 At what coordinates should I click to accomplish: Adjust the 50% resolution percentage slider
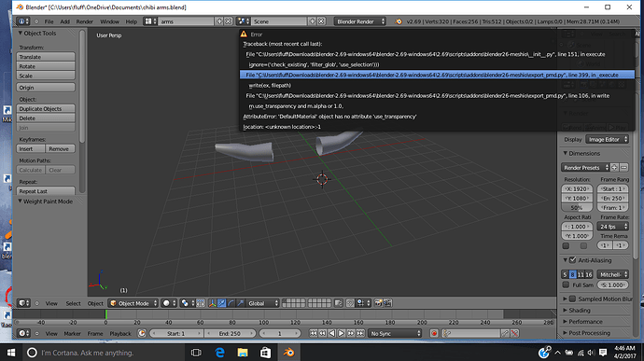point(577,207)
